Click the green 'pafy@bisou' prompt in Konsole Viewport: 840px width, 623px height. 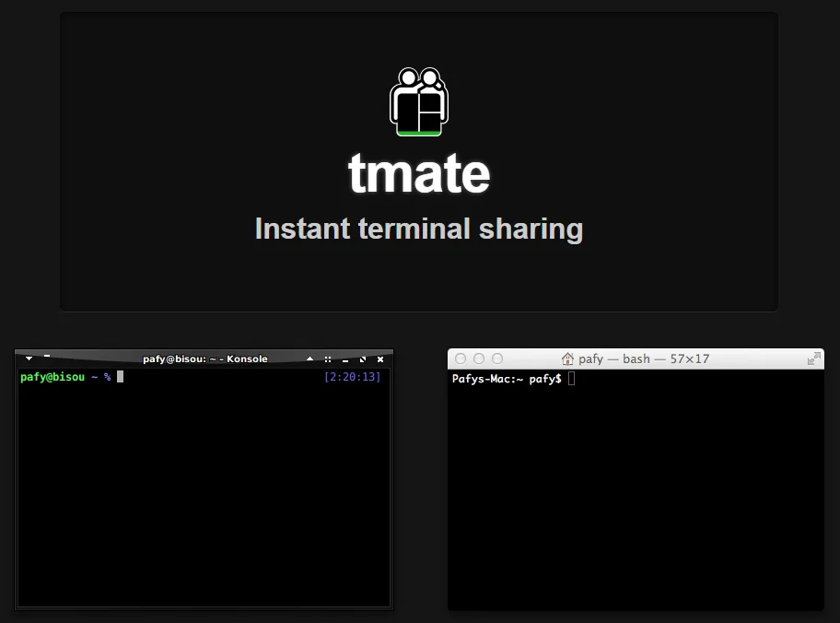click(x=52, y=377)
